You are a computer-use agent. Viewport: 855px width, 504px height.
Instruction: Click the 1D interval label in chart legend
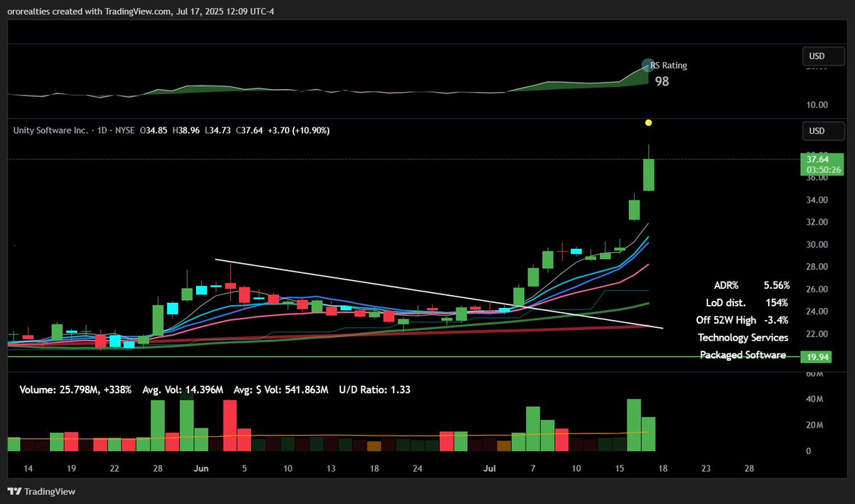coord(102,130)
